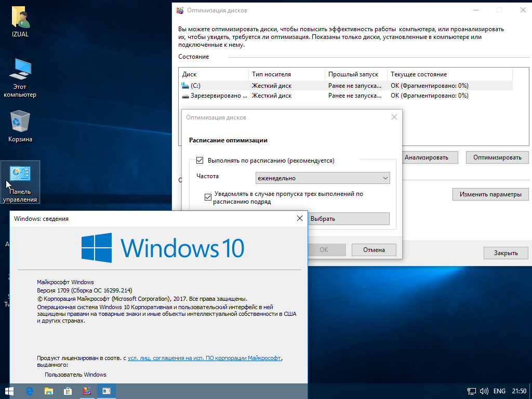The height and width of the screenshot is (399, 532).
Task: Click the Выбрать button for drives
Action: click(349, 219)
